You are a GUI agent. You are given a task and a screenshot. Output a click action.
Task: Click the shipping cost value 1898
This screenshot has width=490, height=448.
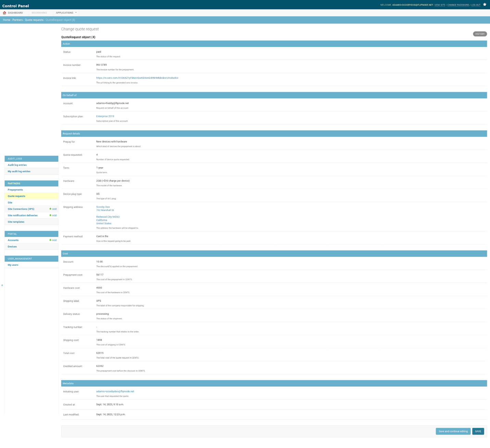[99, 340]
